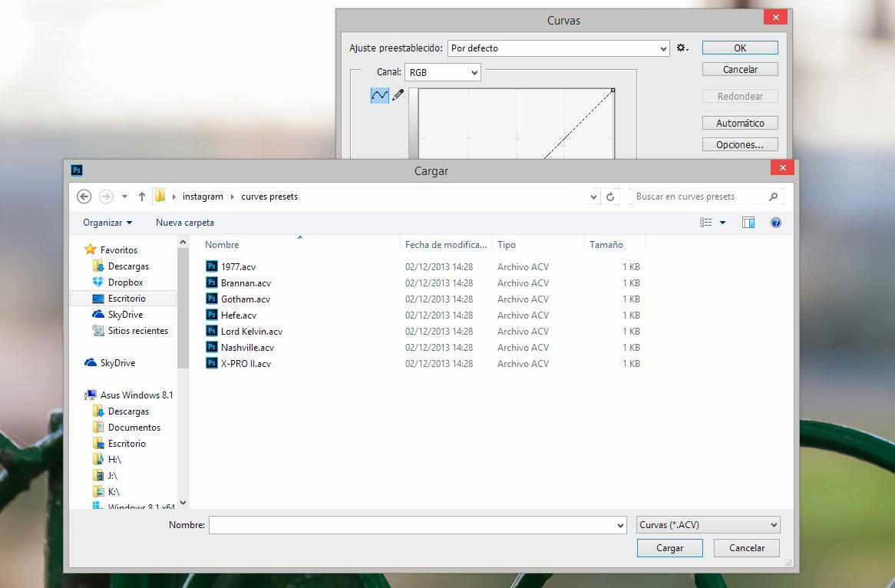
Task: Open the view options dropdown arrow
Action: 722,223
